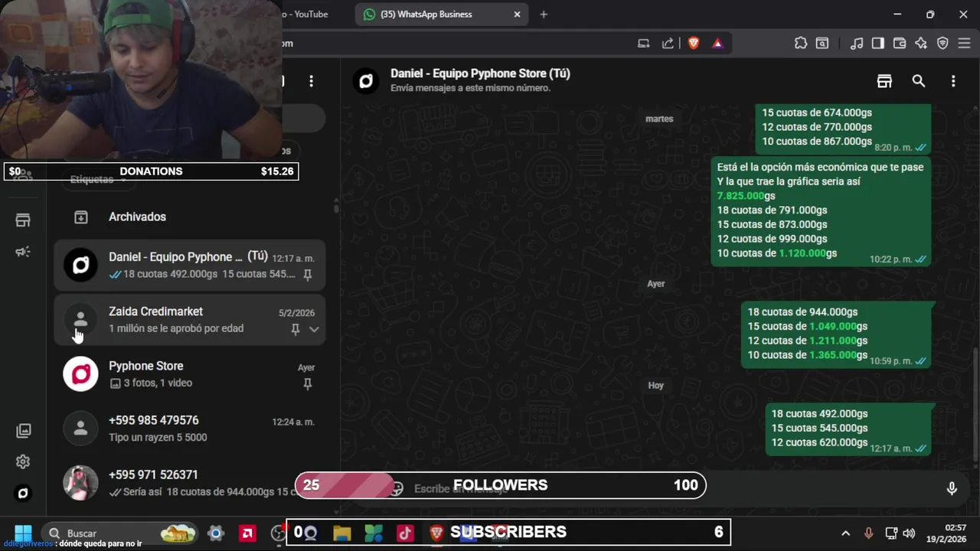The image size is (980, 551).
Task: Toggle the browser sidebar panel icon
Action: [x=878, y=44]
